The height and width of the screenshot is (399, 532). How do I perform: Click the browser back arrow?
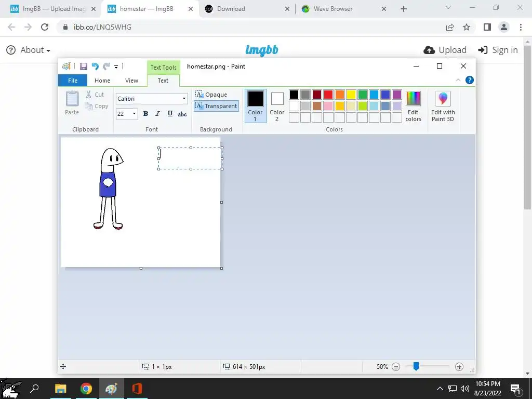click(11, 27)
